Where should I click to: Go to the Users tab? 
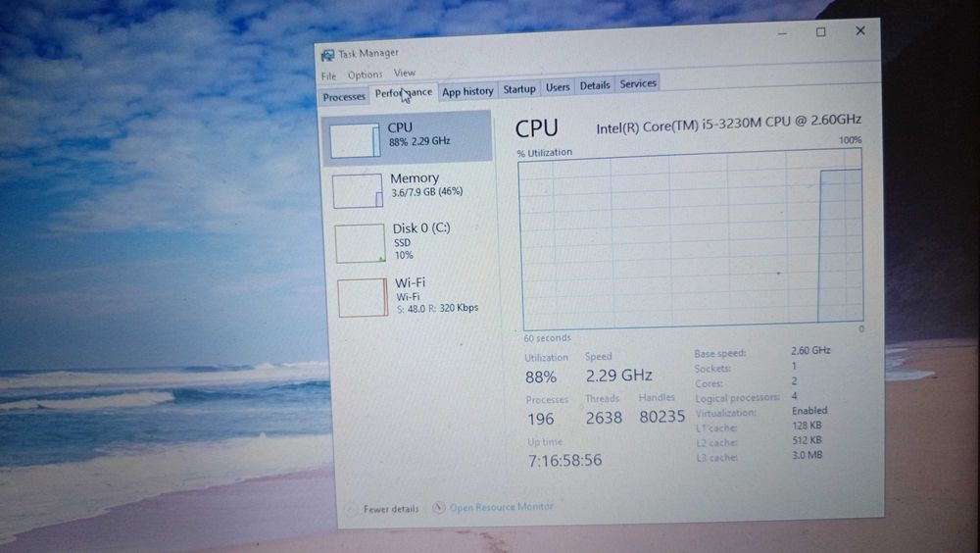(x=558, y=87)
